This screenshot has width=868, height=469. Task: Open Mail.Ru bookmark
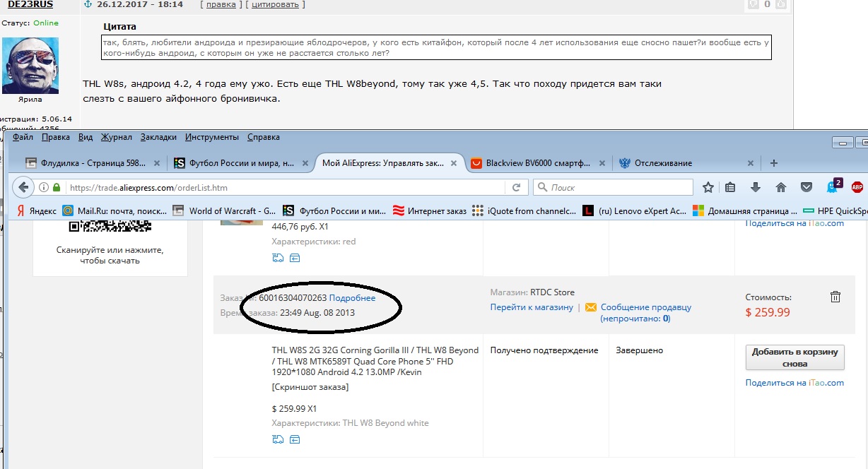[x=115, y=210]
